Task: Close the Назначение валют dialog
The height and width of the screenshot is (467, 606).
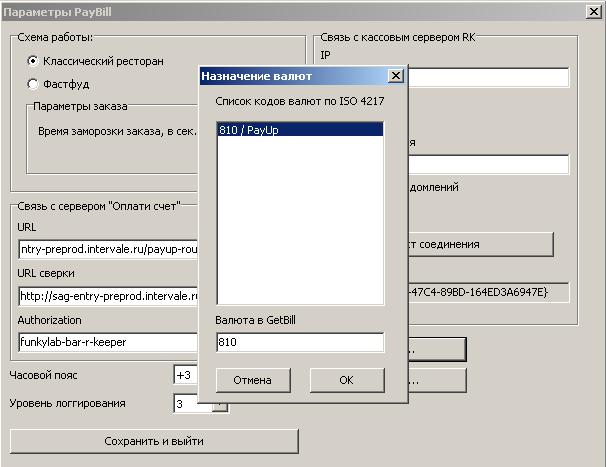Action: pos(395,76)
